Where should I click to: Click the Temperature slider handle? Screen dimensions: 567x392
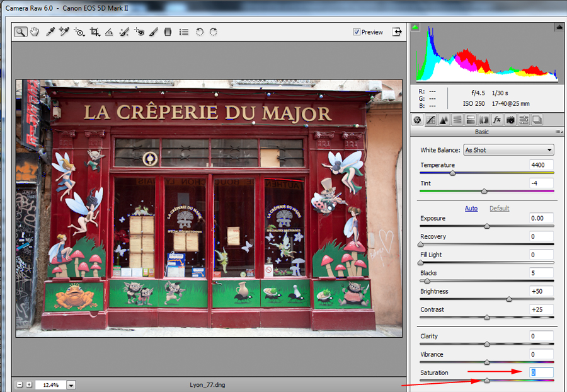[x=452, y=173]
